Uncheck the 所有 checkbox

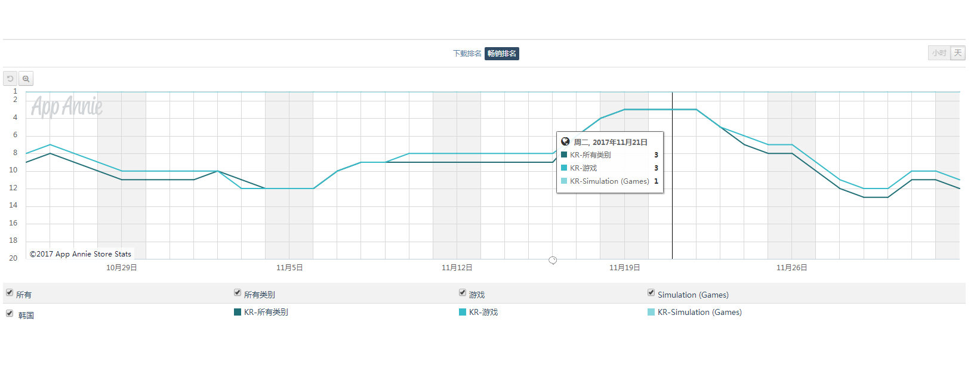10,292
